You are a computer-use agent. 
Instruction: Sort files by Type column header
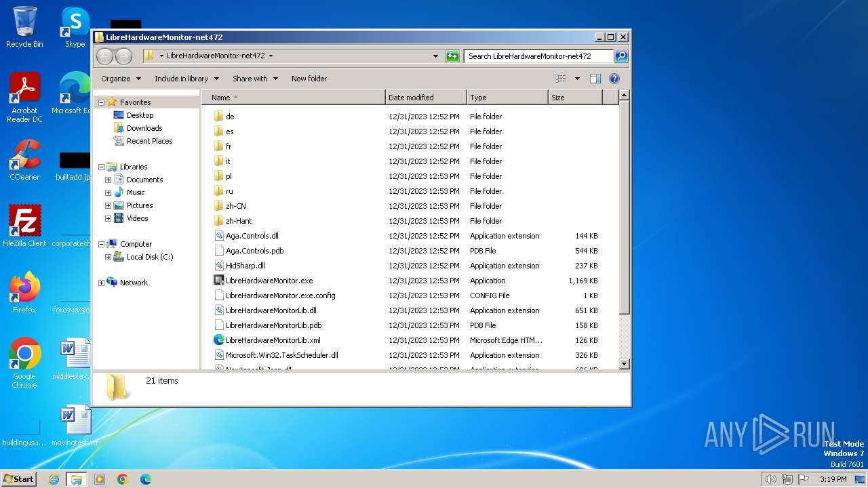pos(507,98)
